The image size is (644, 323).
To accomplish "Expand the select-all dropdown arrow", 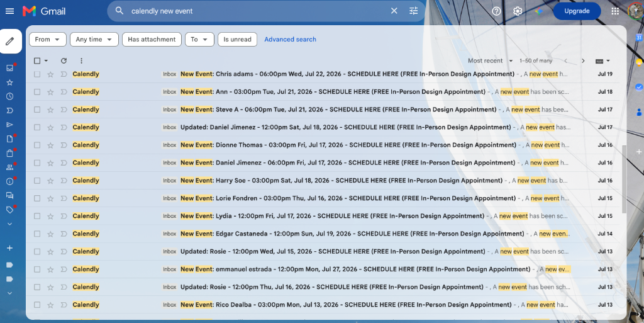I will click(46, 61).
